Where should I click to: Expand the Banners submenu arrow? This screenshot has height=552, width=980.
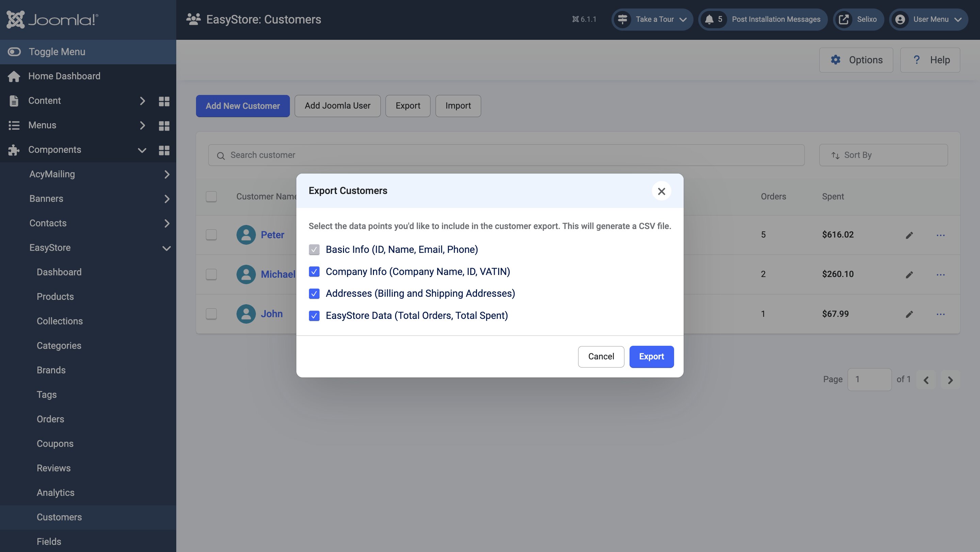[x=167, y=199]
